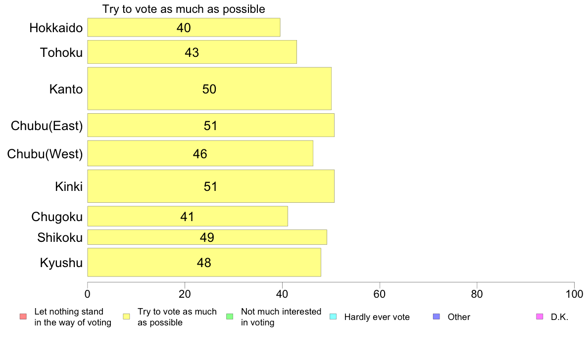The height and width of the screenshot is (364, 588).
Task: Click the blue 'Other' legend swatch
Action: click(436, 317)
